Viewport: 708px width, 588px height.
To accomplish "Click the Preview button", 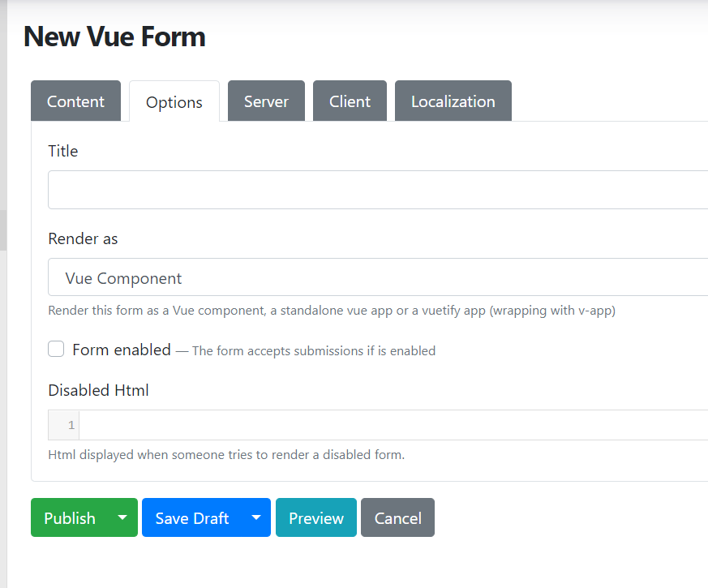I will coord(316,518).
